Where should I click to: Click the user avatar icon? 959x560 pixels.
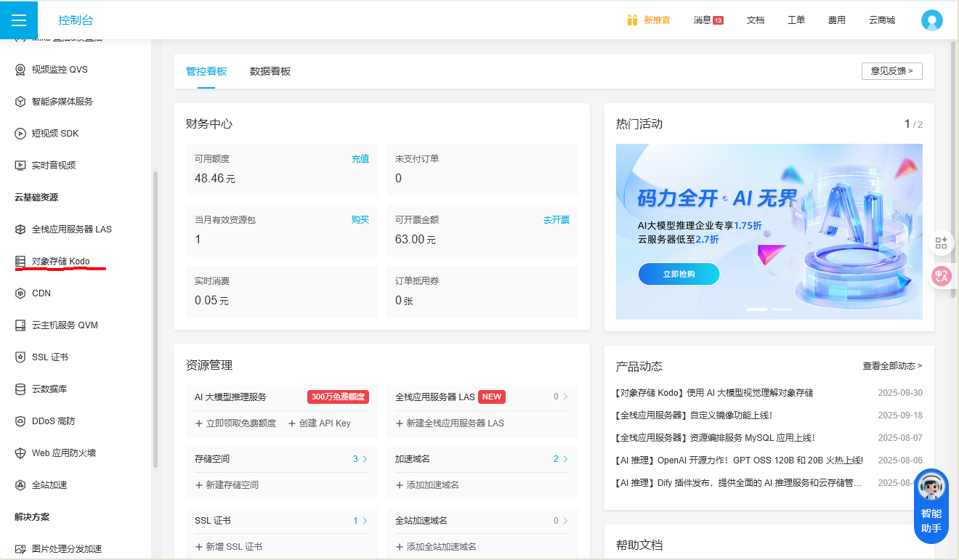pos(931,20)
